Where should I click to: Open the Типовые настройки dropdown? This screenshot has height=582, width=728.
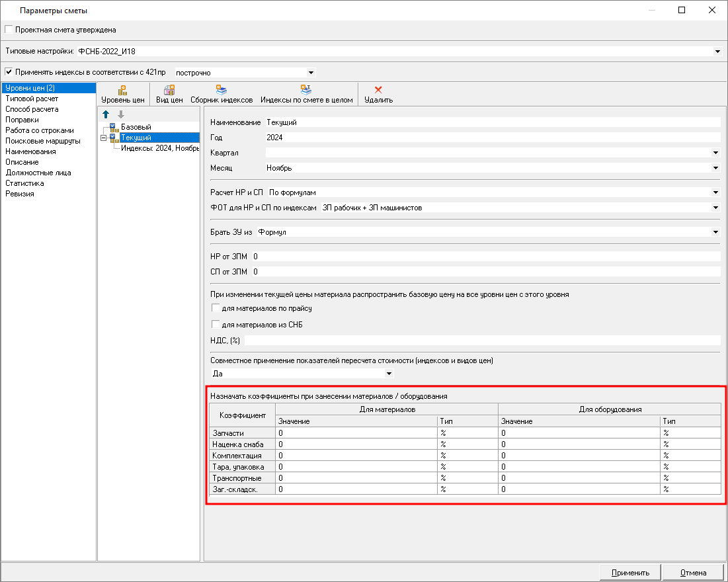(717, 51)
